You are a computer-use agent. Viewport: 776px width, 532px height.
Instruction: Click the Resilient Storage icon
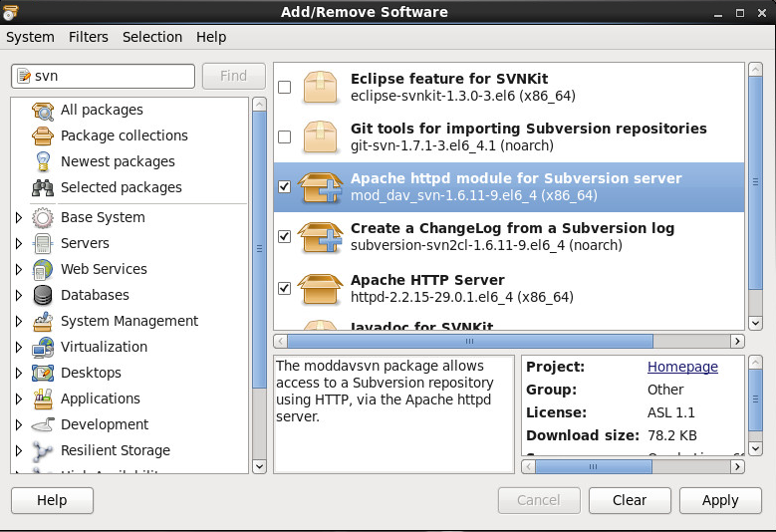tap(43, 450)
